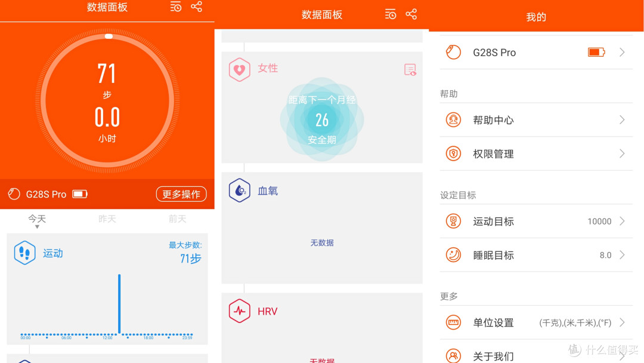The image size is (644, 363).
Task: Open the 帮助中心 entry
Action: point(536,119)
